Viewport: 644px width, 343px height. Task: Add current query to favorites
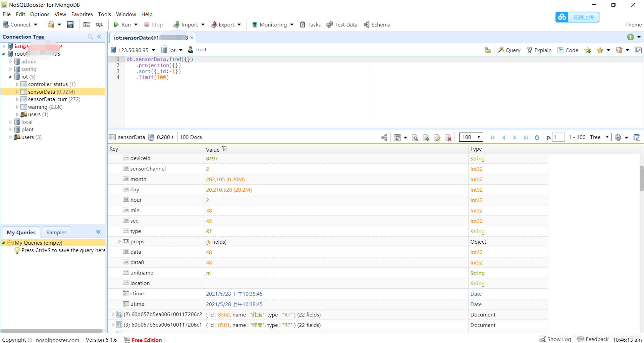coord(588,50)
